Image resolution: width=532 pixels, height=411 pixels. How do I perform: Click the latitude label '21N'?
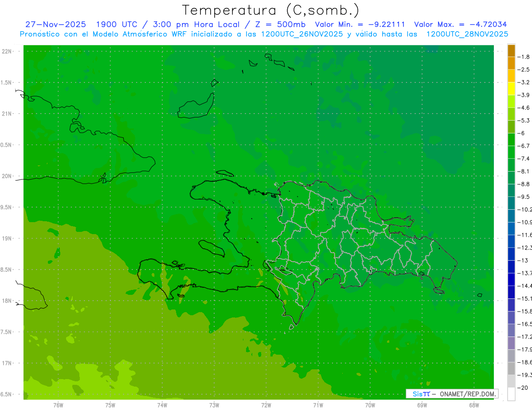click(x=7, y=114)
